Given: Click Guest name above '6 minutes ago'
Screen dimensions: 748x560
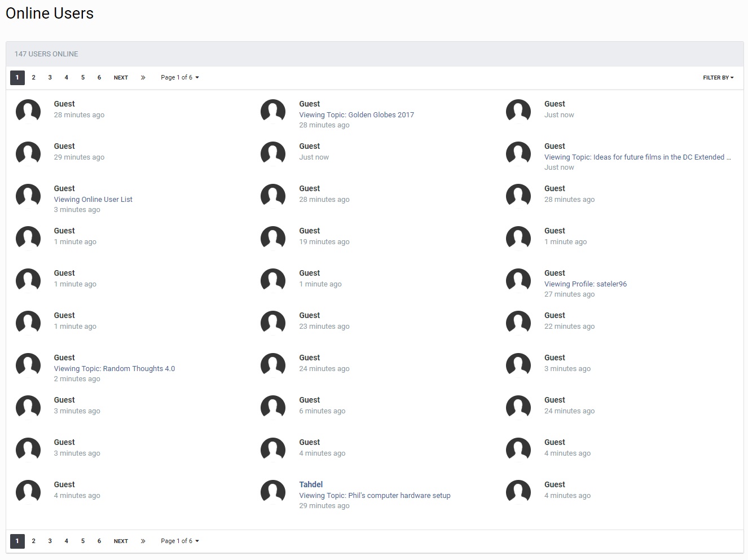Looking at the screenshot, I should [x=310, y=400].
